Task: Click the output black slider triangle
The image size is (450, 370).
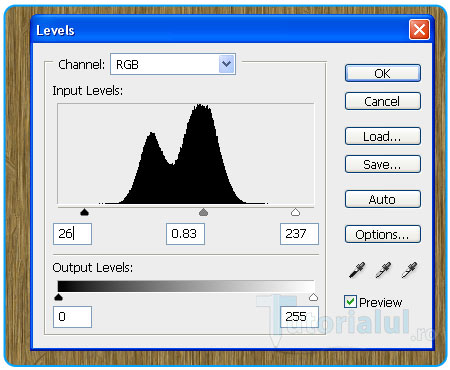Action: point(58,297)
